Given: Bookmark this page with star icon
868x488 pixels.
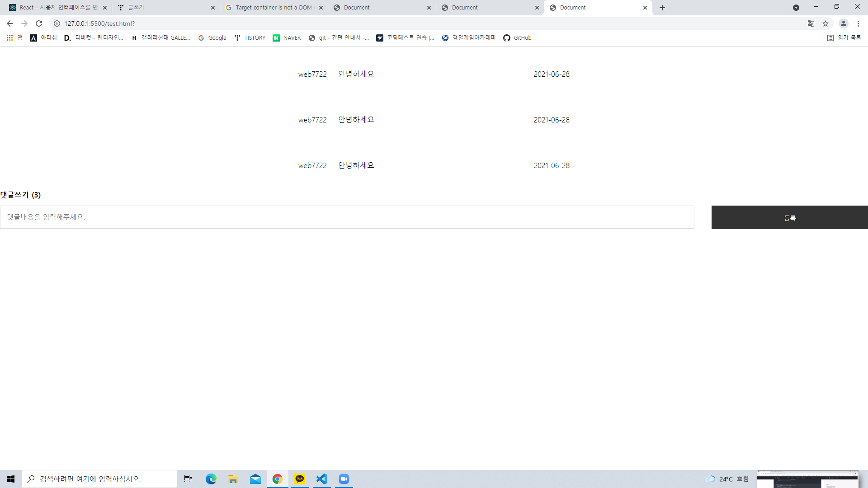Looking at the screenshot, I should point(826,23).
